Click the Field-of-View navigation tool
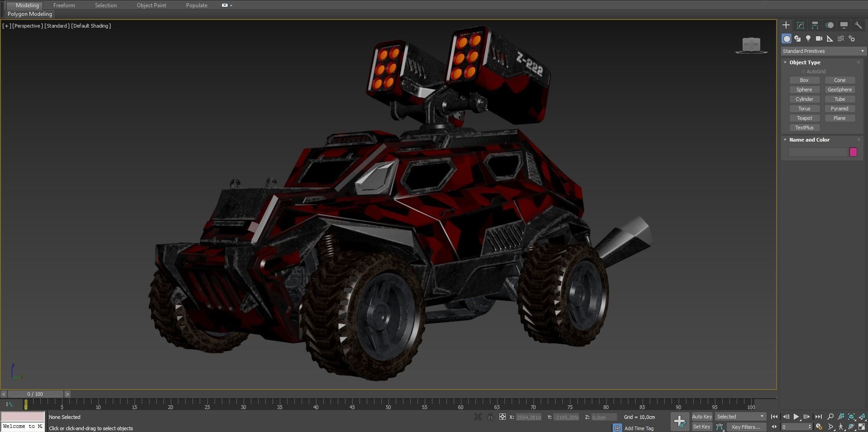The image size is (868, 432). [x=830, y=427]
